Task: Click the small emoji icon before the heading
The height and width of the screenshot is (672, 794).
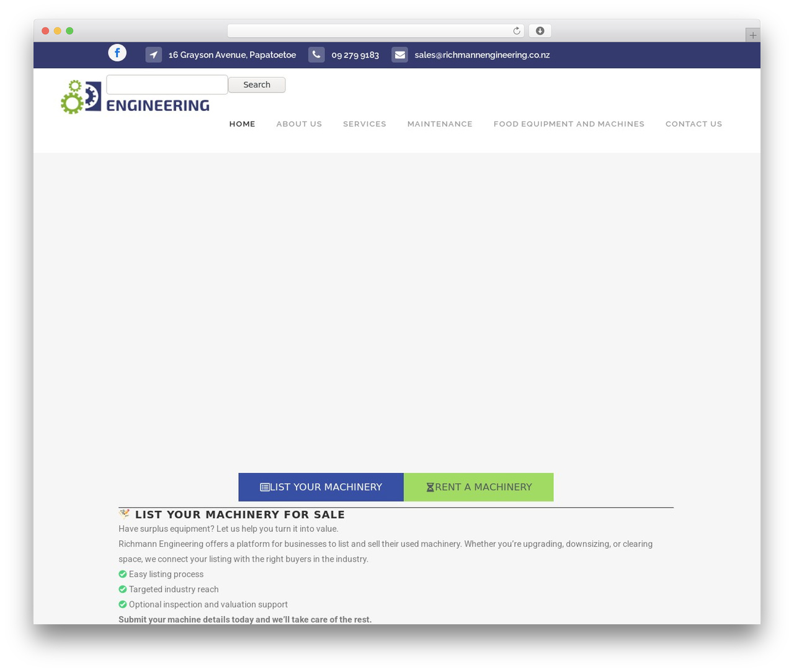Action: [125, 514]
